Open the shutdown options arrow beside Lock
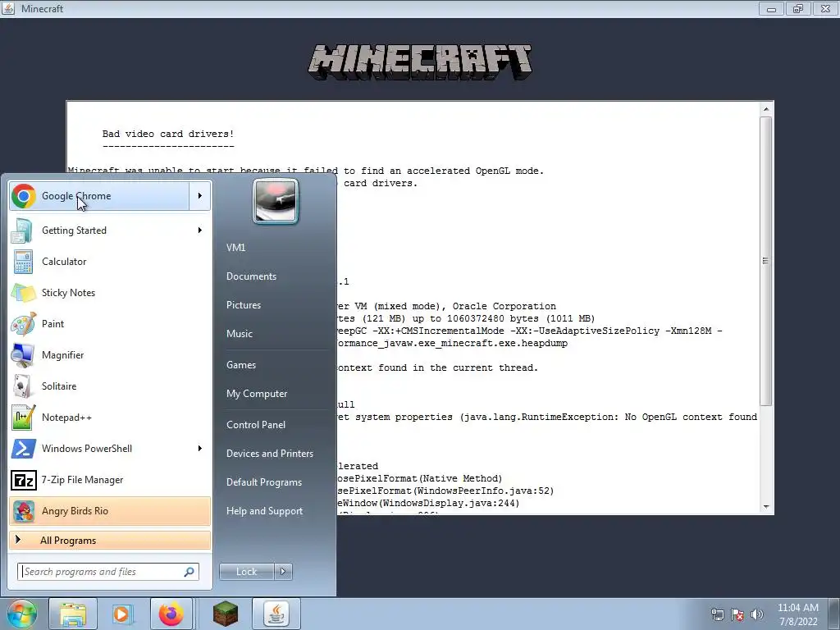The image size is (840, 630). [x=283, y=572]
